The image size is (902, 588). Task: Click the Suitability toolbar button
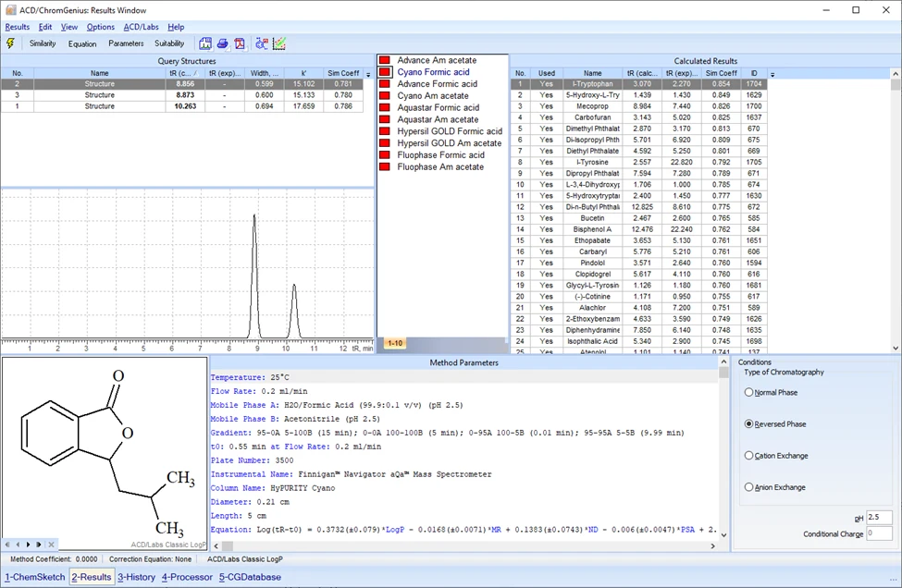(169, 43)
